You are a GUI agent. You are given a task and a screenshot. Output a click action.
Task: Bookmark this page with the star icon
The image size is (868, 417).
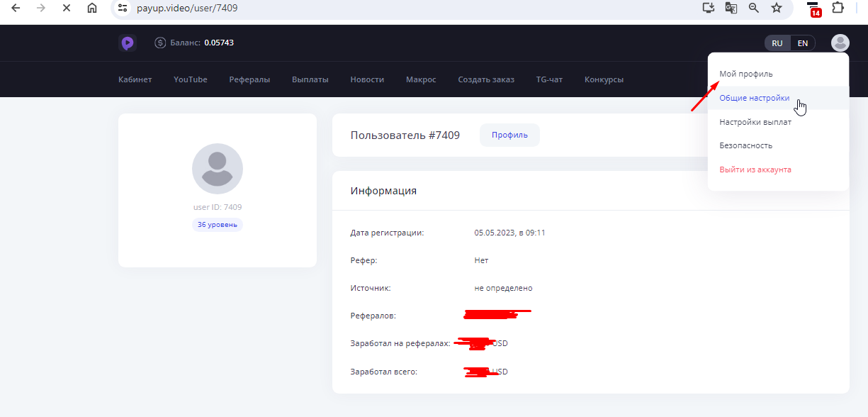(776, 8)
